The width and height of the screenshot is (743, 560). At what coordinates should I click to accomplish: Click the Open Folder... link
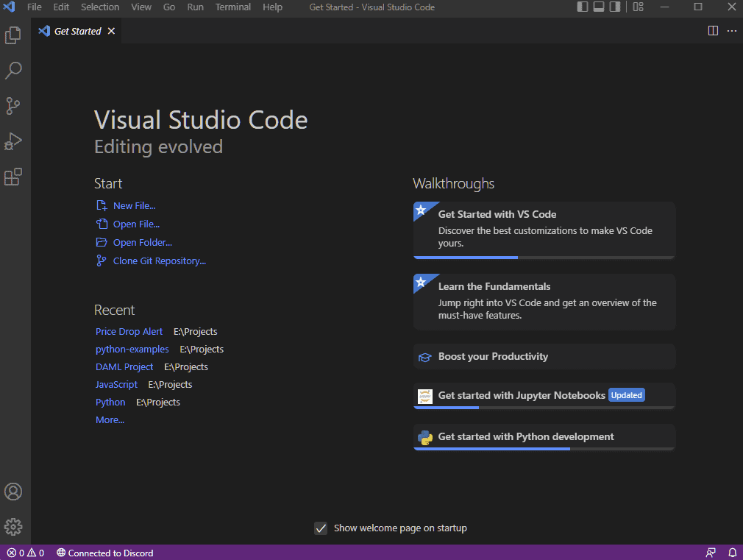point(143,243)
